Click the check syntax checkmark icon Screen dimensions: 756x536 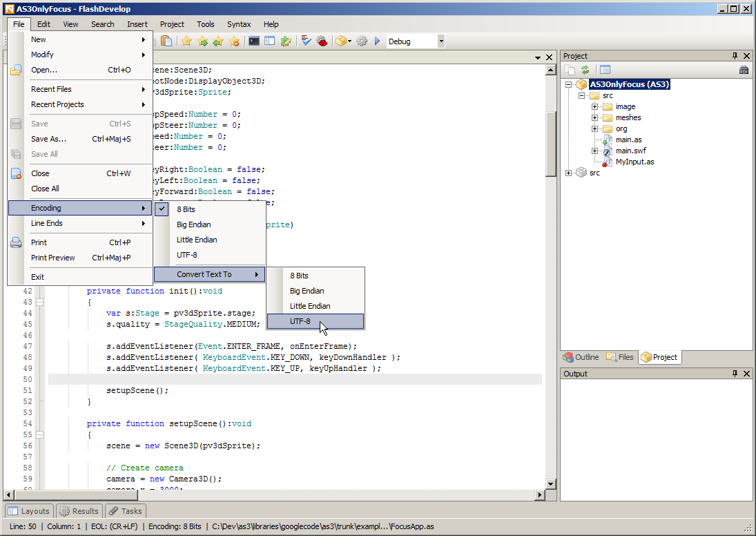point(306,41)
